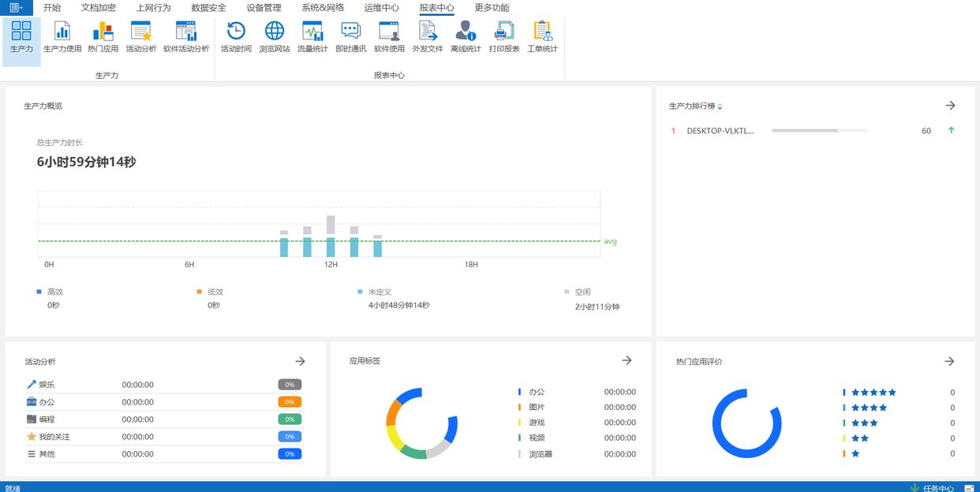Expand the 应用标签 panel arrow

(x=627, y=360)
